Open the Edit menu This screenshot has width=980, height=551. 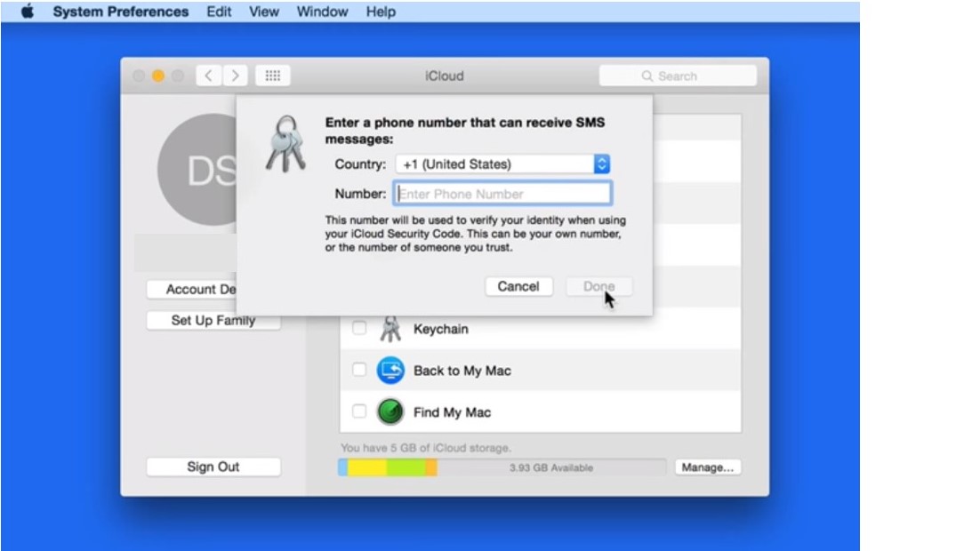coord(219,12)
